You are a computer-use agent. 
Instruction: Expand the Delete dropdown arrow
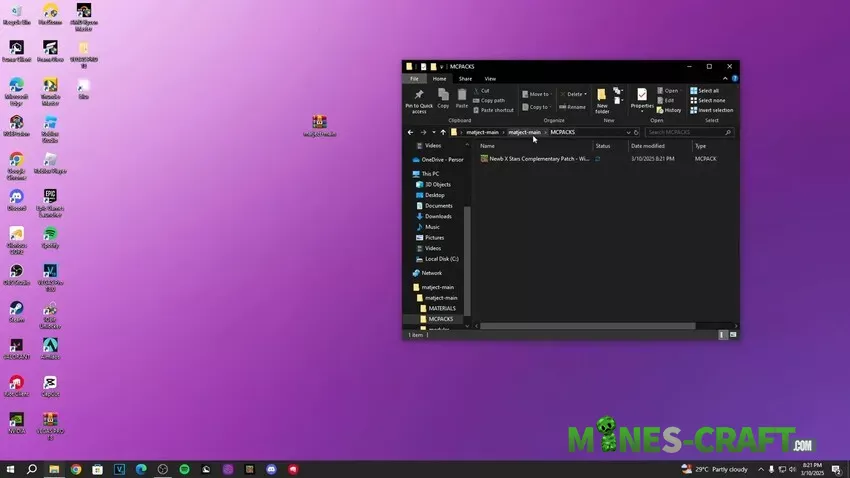click(x=586, y=94)
